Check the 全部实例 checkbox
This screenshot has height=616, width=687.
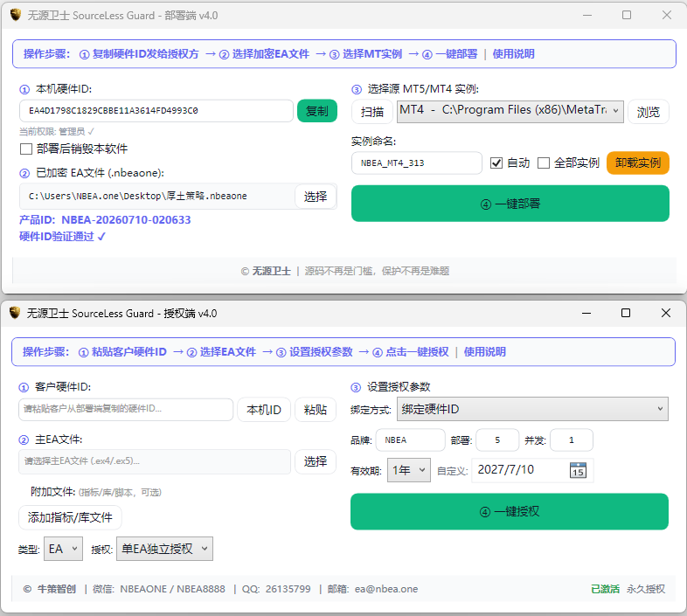(x=544, y=163)
